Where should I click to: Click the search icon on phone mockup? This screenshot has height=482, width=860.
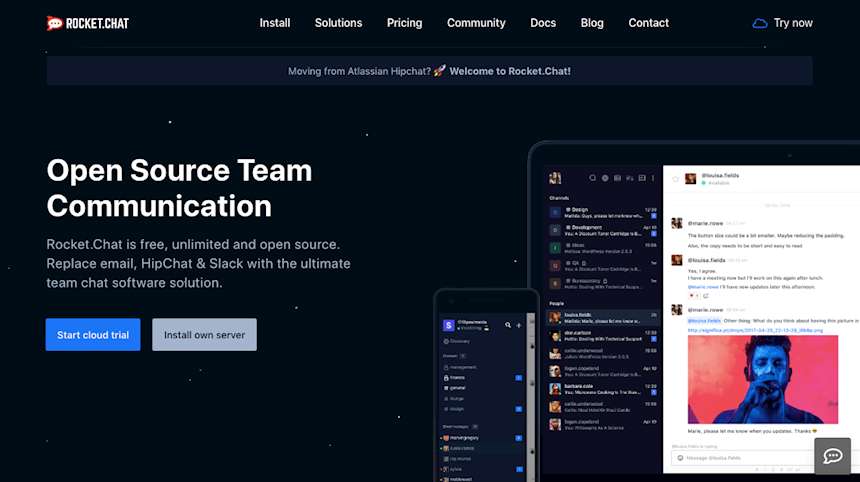coord(508,325)
